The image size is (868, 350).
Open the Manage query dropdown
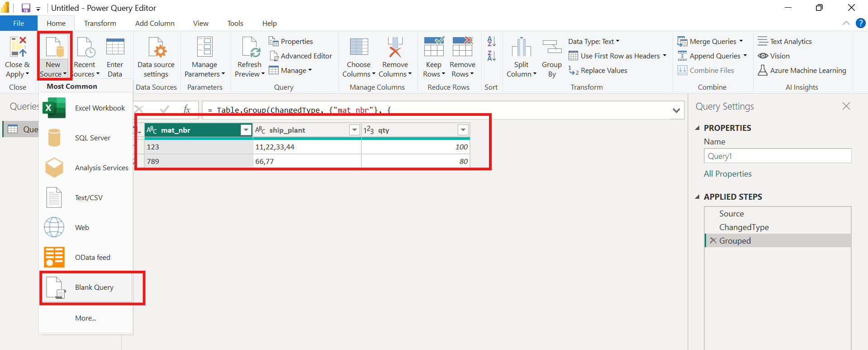pyautogui.click(x=290, y=70)
